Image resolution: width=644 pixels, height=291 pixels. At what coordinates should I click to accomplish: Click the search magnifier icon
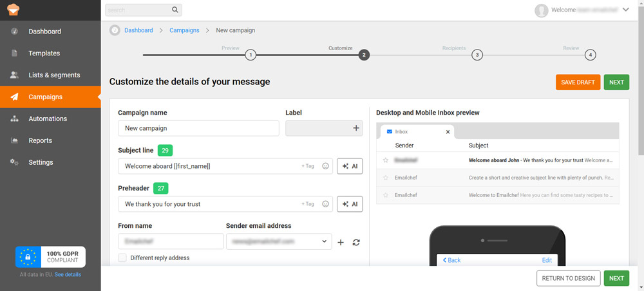click(175, 10)
